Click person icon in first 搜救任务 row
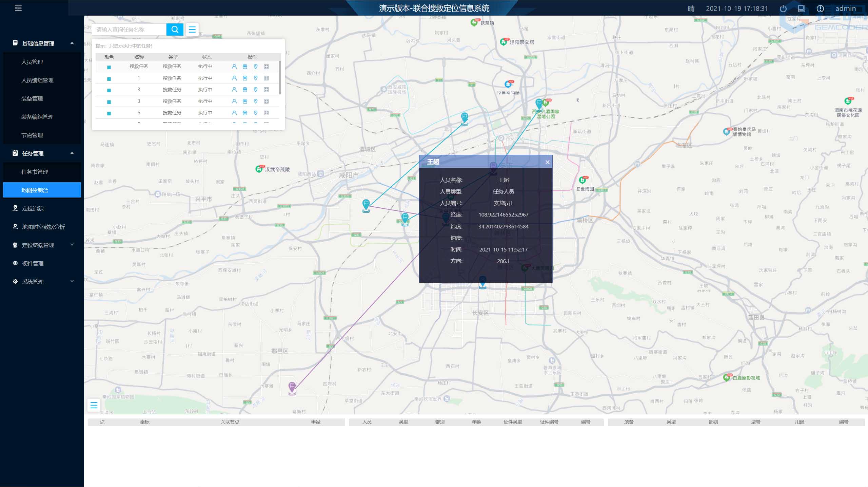This screenshot has width=868, height=487. click(234, 67)
